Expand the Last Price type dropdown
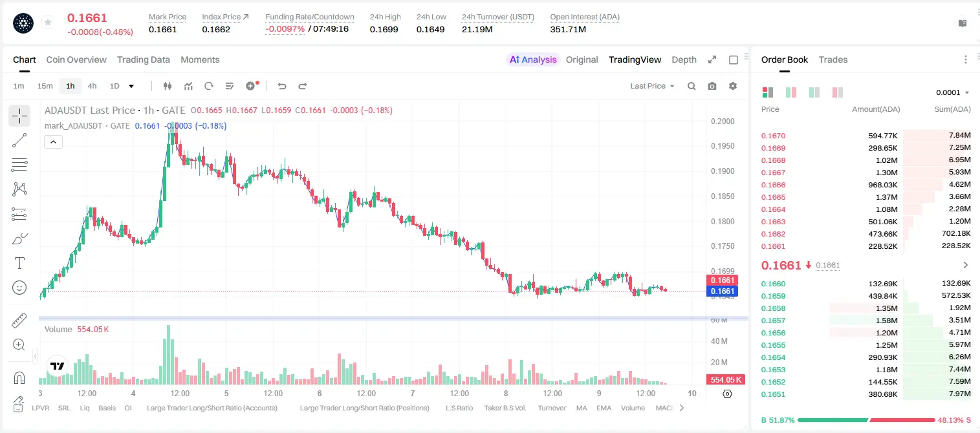 tap(652, 86)
